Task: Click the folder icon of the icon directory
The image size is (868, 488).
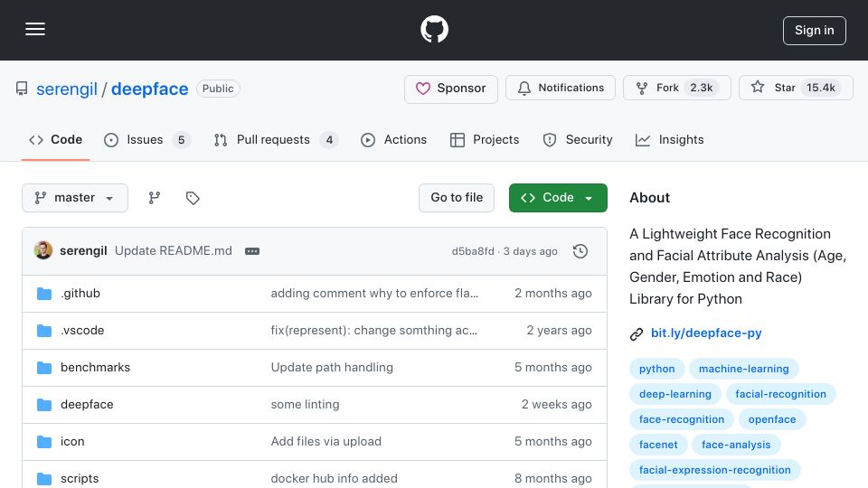Action: click(44, 442)
